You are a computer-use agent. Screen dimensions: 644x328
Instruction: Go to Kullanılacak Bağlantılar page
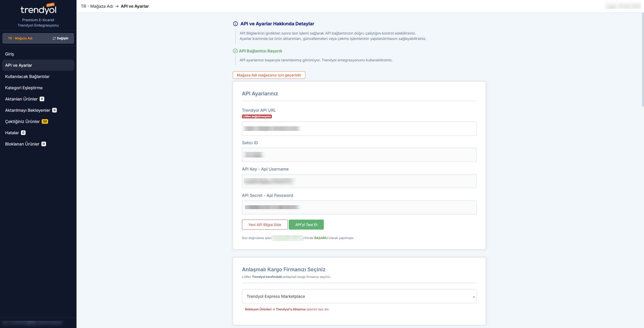27,76
